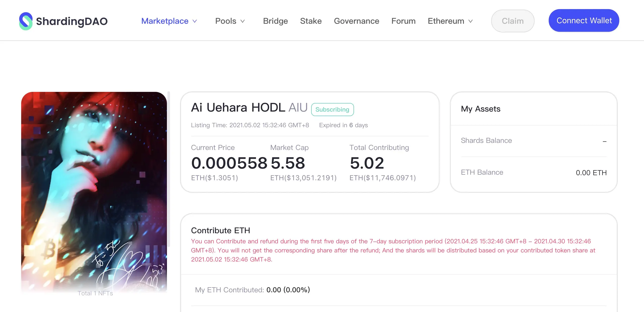Viewport: 644px width, 312px height.
Task: Expand the Marketplace chevron arrow
Action: 195,21
